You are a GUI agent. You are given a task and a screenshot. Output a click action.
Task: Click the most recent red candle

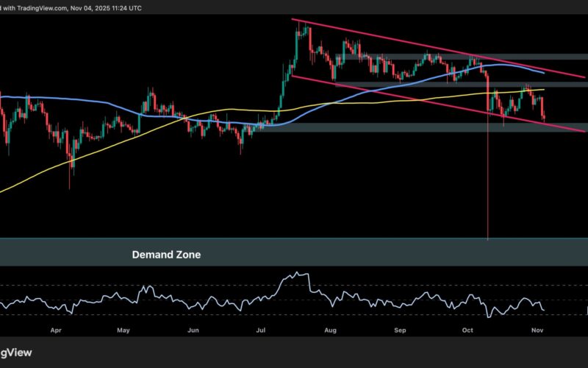point(543,109)
